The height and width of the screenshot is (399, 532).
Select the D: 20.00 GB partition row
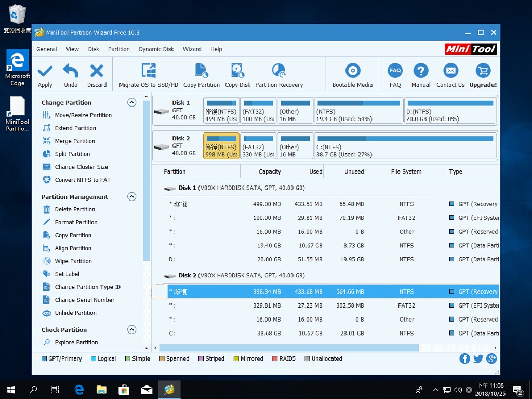coord(331,259)
